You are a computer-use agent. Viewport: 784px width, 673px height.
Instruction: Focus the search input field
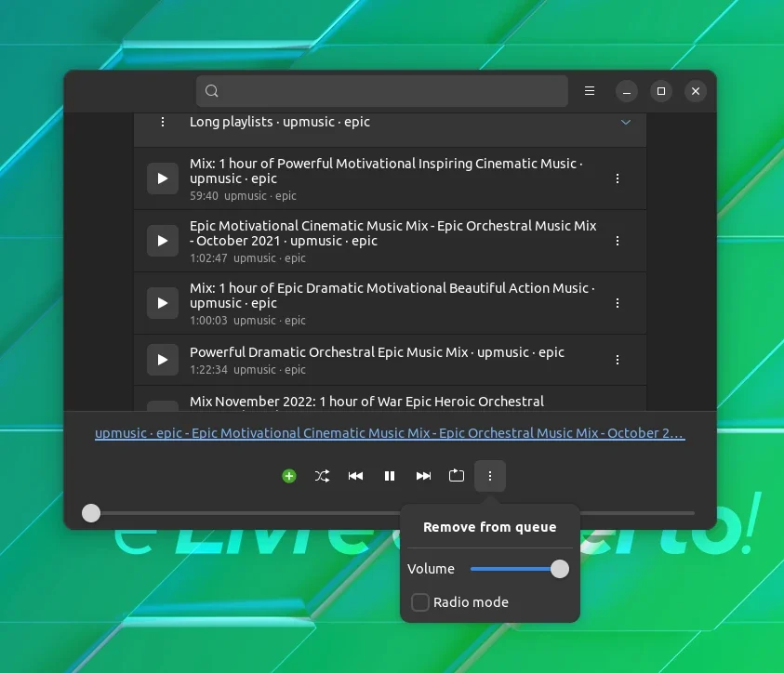(x=382, y=91)
